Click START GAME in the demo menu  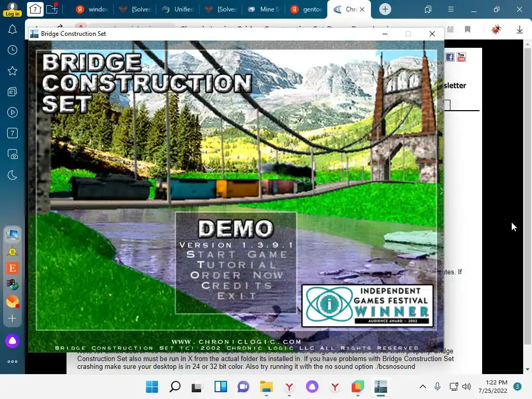point(237,255)
